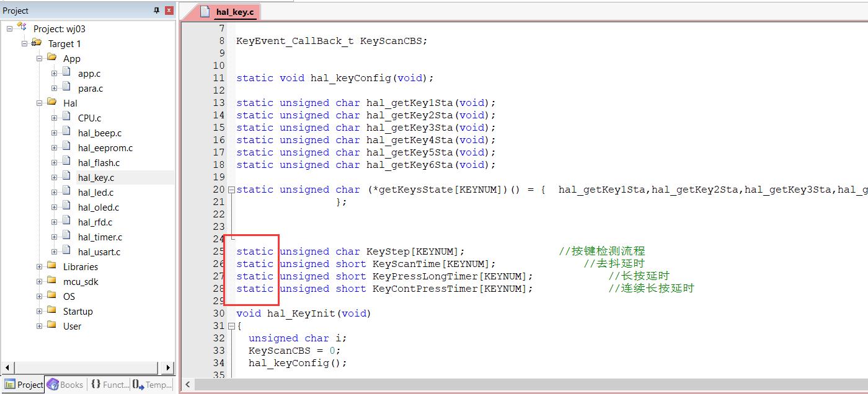This screenshot has width=868, height=394.
Task: Expand the mcu_sdk group
Action: tap(39, 281)
